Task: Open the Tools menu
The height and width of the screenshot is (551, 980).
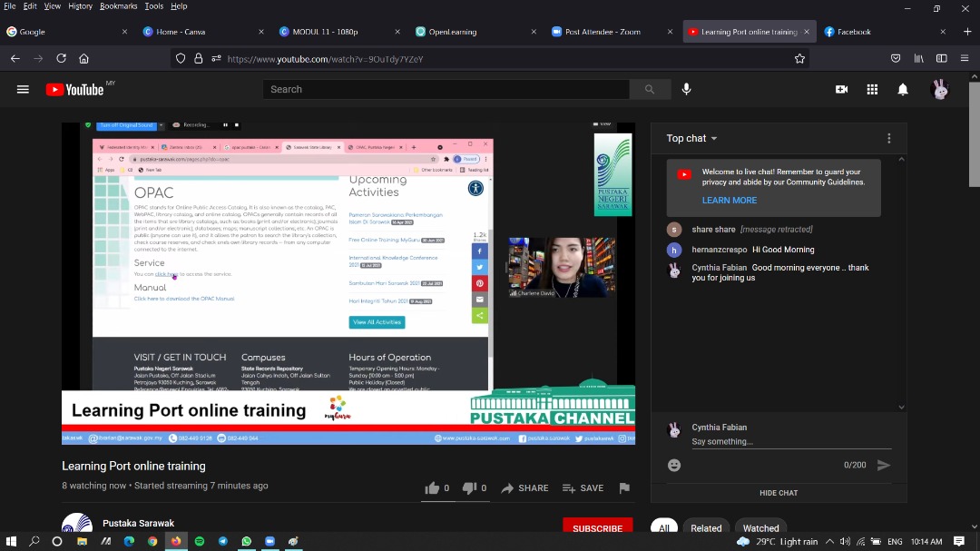Action: [153, 6]
